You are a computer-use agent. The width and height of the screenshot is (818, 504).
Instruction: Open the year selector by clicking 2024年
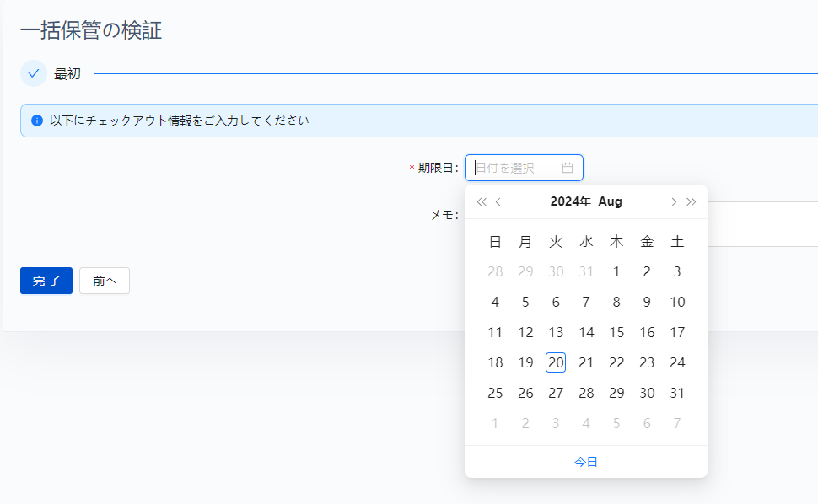tap(571, 201)
